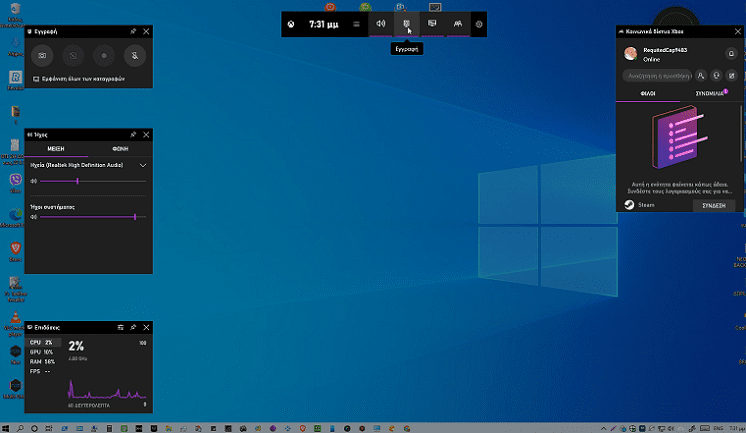Toggle microphone while recording
Viewport: 746px width, 433px height.
pos(135,56)
